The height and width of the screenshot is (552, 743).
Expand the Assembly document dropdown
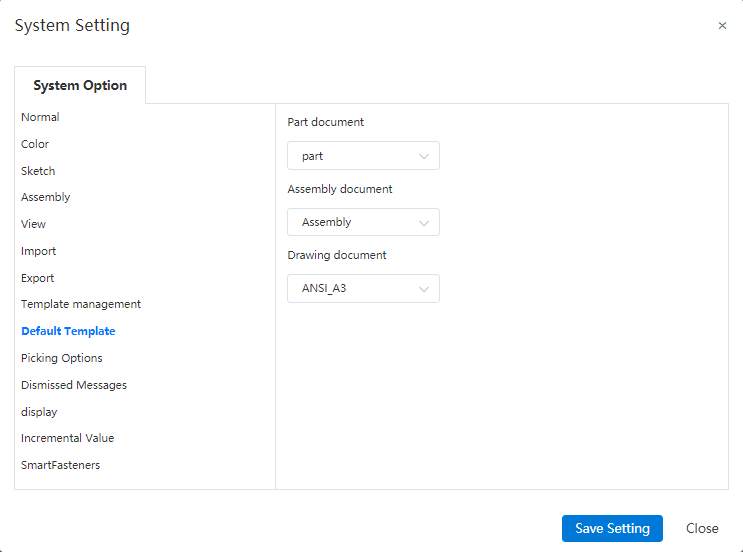pos(363,222)
